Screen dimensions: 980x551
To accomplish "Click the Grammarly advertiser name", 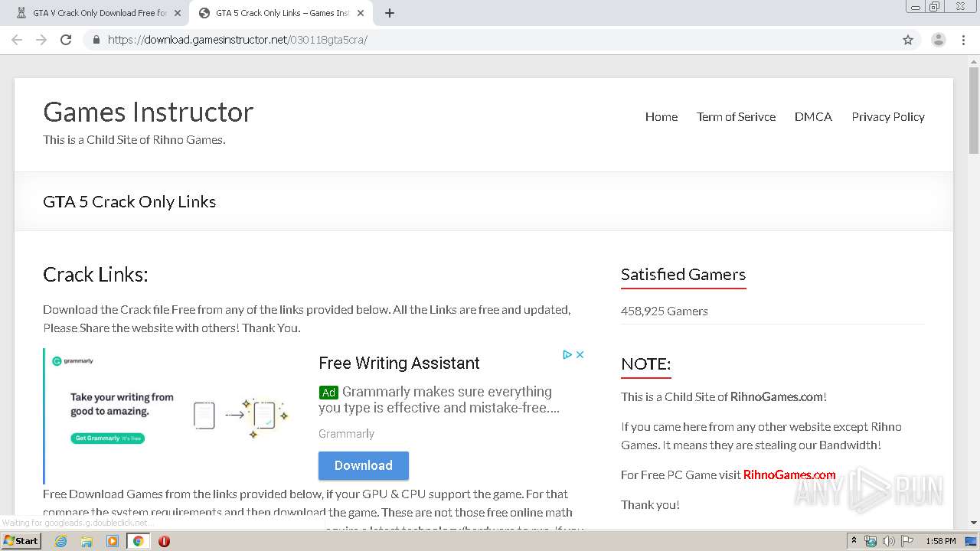I will (346, 433).
